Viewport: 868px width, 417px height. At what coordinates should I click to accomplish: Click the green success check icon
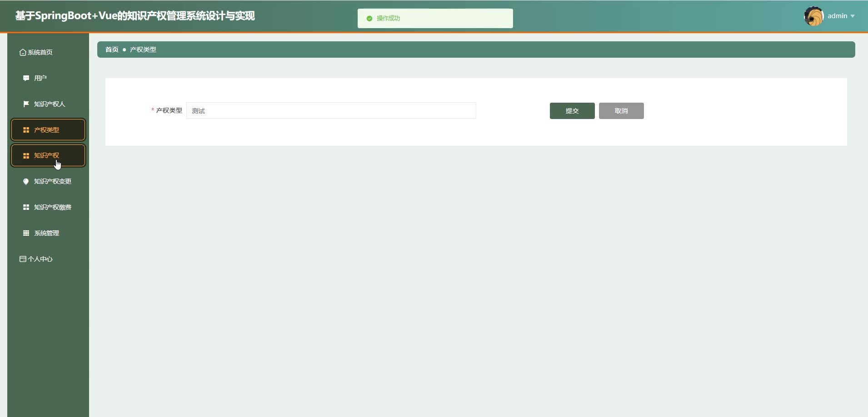click(x=369, y=19)
